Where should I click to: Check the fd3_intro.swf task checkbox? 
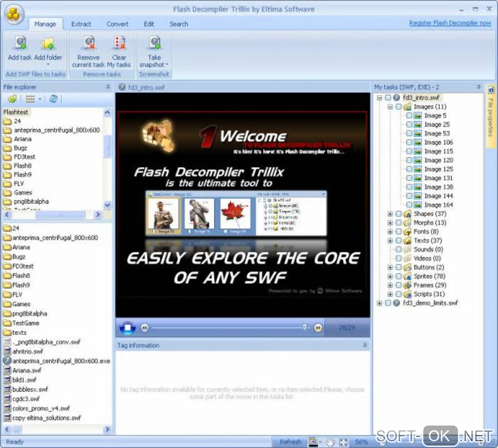[x=388, y=98]
